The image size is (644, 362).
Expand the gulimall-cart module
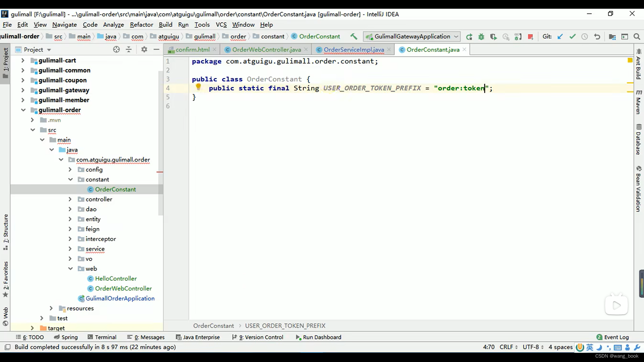tap(23, 60)
